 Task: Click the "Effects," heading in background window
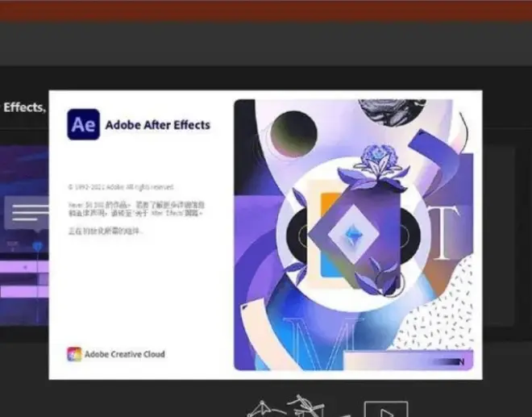pyautogui.click(x=24, y=107)
